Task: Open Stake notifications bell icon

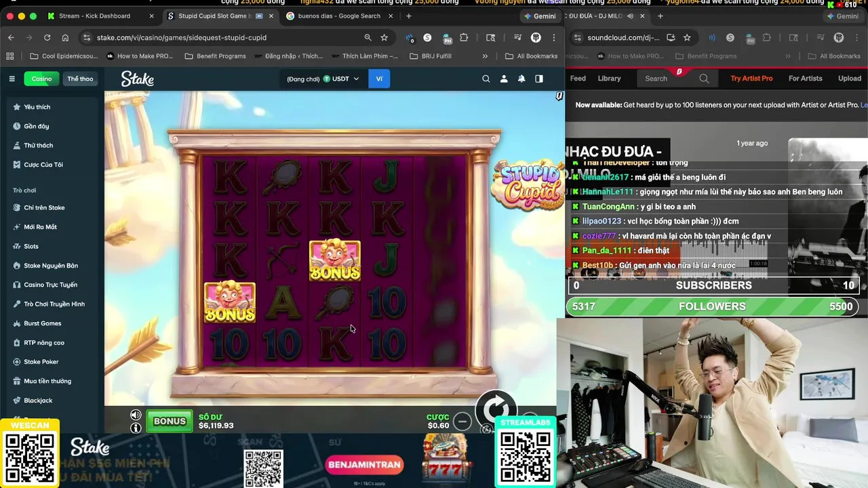Action: (x=521, y=79)
